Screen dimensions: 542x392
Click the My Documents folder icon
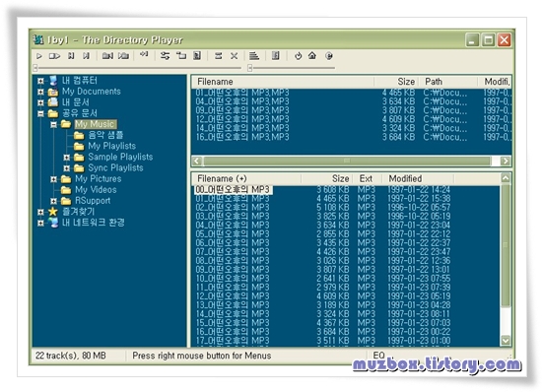[x=53, y=92]
